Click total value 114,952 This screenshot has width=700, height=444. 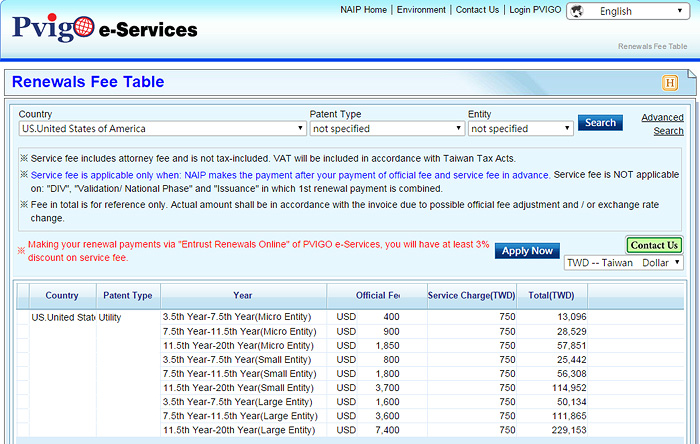coord(569,388)
